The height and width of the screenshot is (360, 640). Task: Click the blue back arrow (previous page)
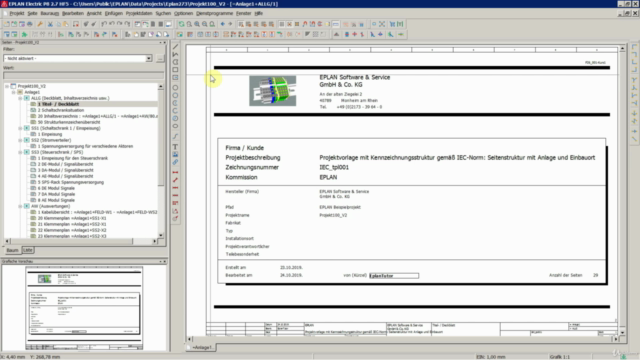coord(222,24)
